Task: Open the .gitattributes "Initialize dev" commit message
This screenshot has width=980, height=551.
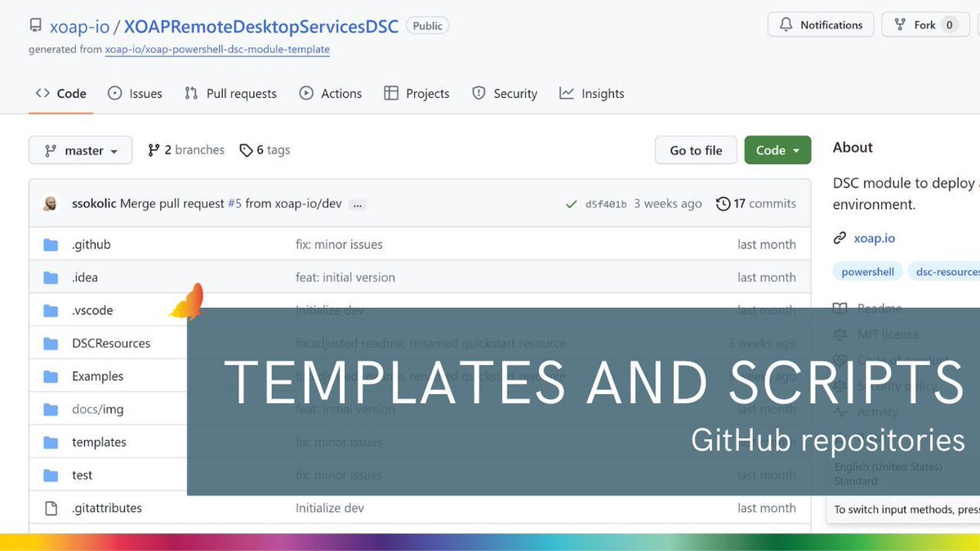Action: pyautogui.click(x=330, y=508)
